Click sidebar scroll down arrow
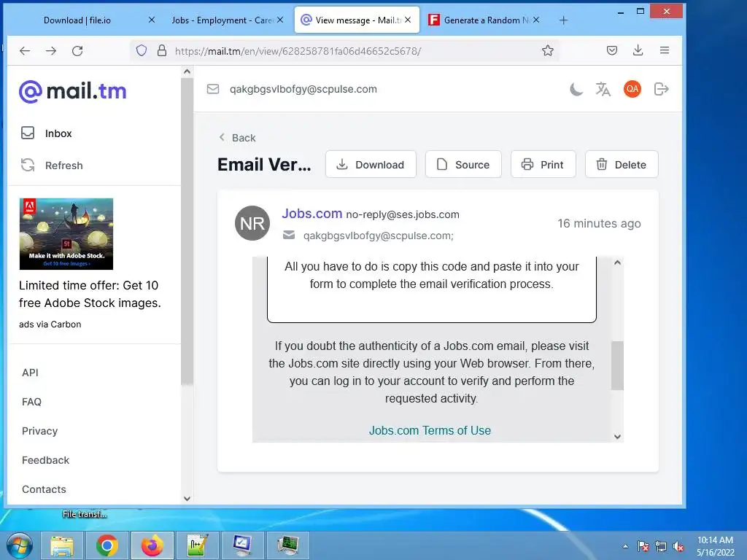 click(187, 499)
